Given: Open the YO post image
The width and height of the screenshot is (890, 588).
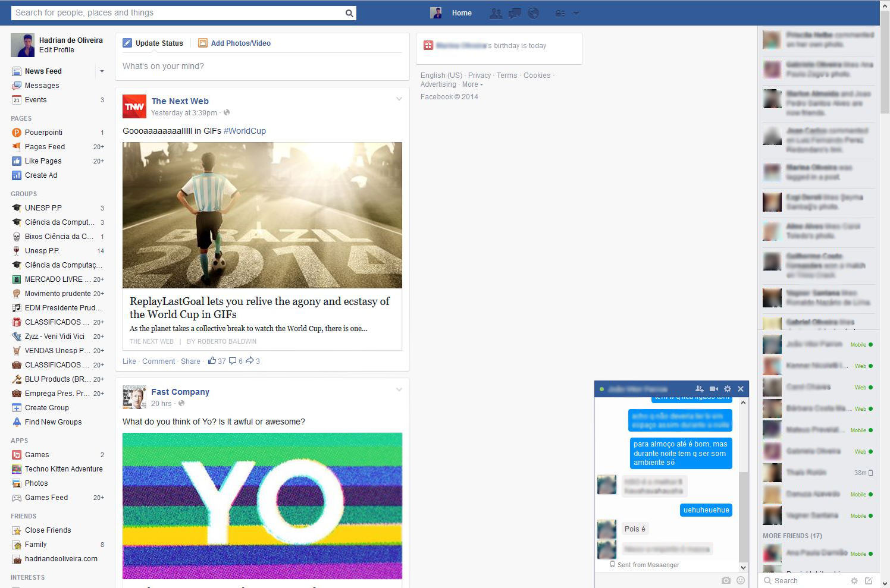Looking at the screenshot, I should pyautogui.click(x=262, y=506).
